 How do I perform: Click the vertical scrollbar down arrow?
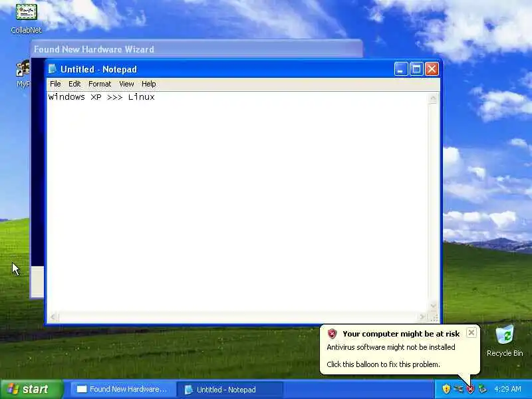point(433,305)
